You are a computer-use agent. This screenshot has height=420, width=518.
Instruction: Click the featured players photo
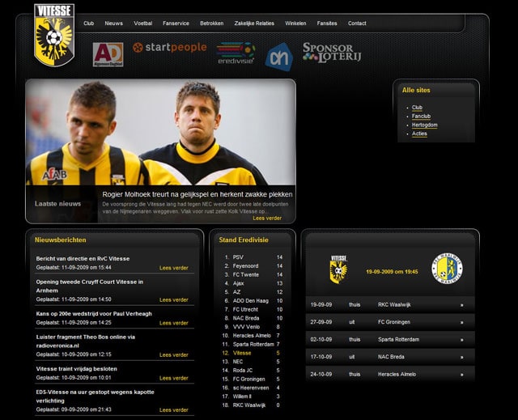pos(160,132)
